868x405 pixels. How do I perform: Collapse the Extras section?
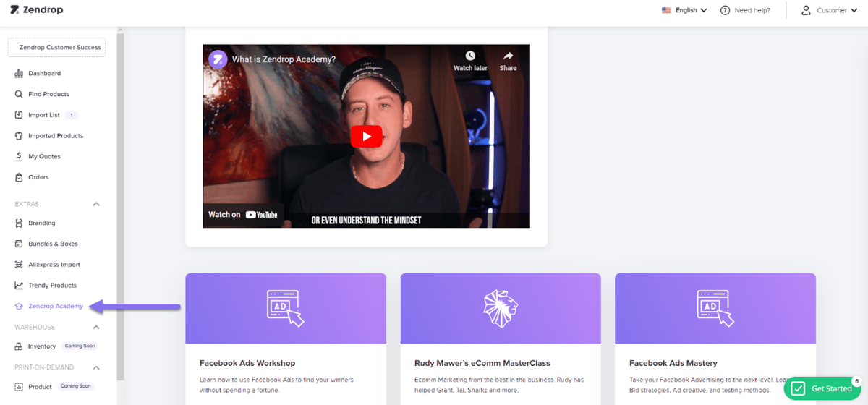(x=96, y=204)
